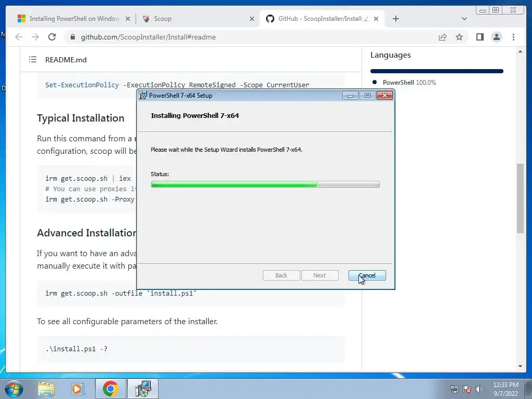Minimize the PowerShell 7-x64 Setup dialog

tap(350, 96)
